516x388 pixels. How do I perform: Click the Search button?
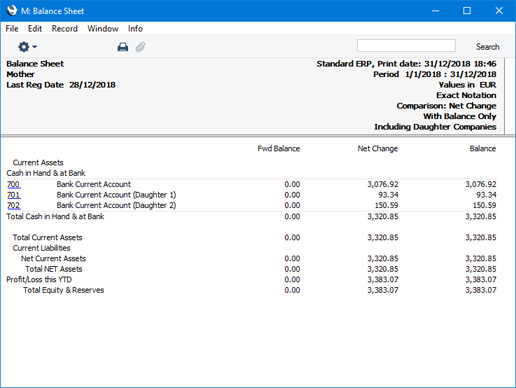click(487, 47)
